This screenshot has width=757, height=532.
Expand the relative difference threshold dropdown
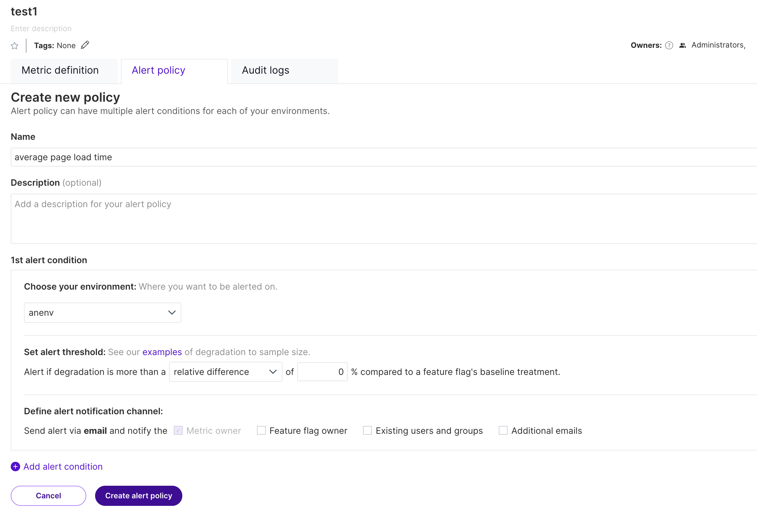[x=225, y=372]
